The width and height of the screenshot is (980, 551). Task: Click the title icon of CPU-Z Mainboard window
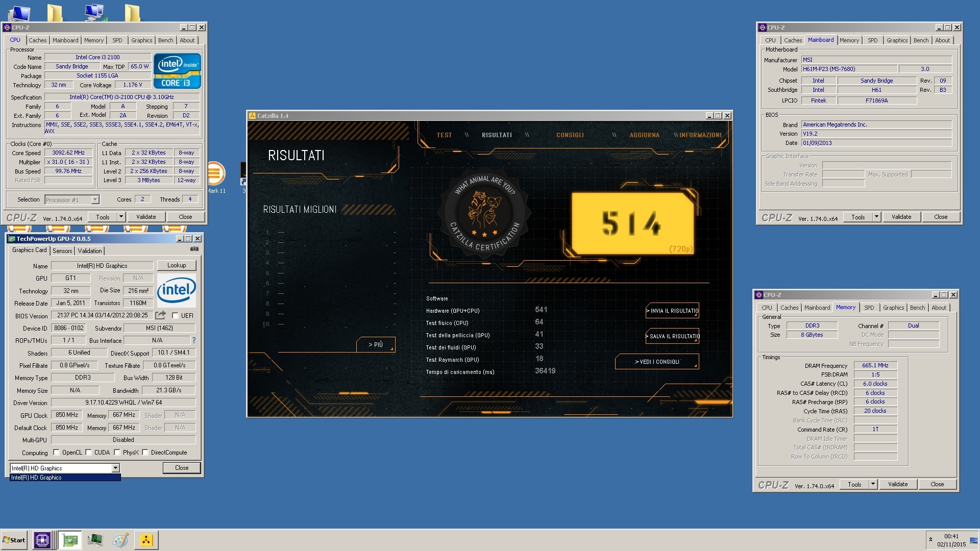click(763, 28)
